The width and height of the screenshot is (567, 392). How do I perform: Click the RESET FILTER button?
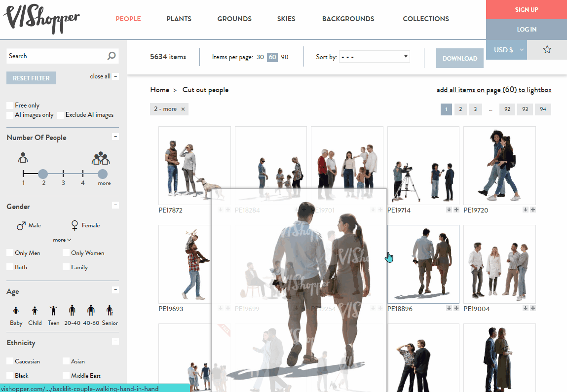(x=31, y=78)
